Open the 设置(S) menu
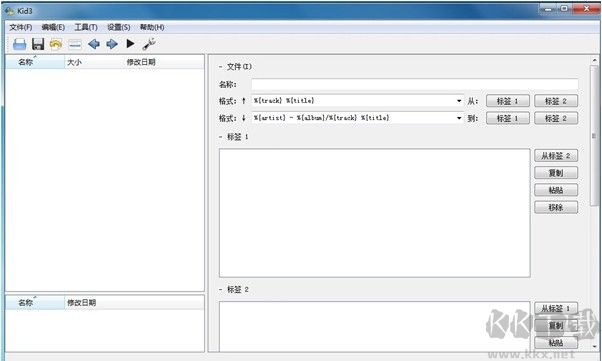602x361 pixels. [x=119, y=27]
